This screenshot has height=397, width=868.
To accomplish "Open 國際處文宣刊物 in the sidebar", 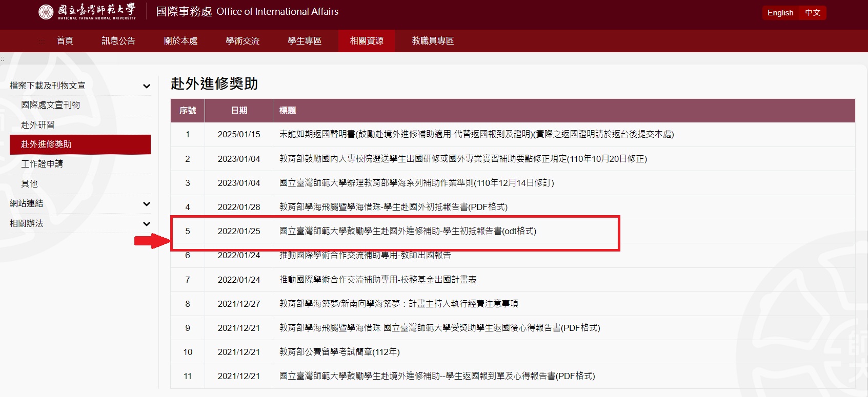I will click(x=50, y=105).
